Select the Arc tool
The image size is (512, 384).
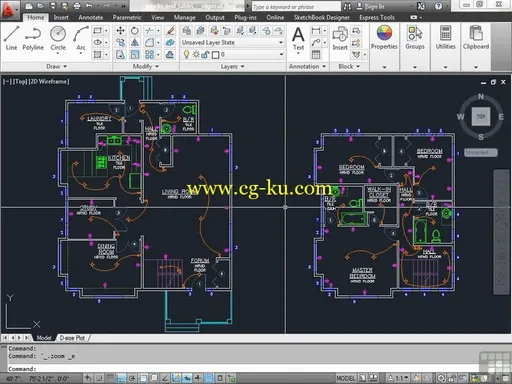click(81, 39)
